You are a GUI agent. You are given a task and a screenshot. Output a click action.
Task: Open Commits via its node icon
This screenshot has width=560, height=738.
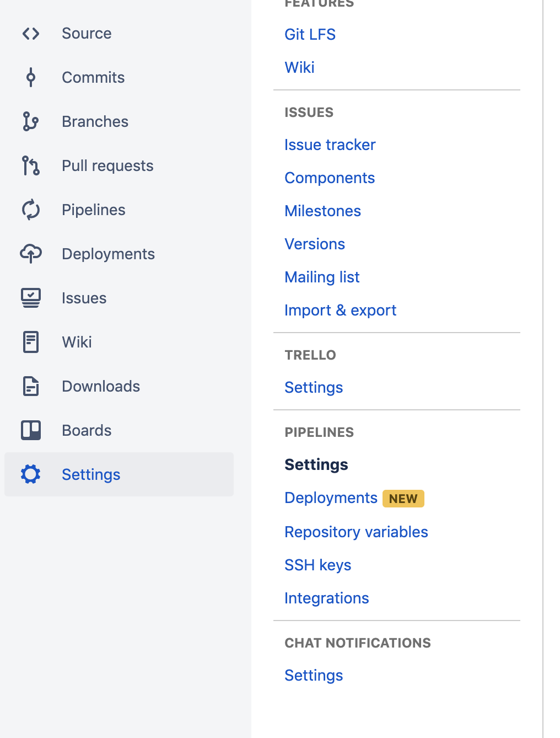(31, 77)
